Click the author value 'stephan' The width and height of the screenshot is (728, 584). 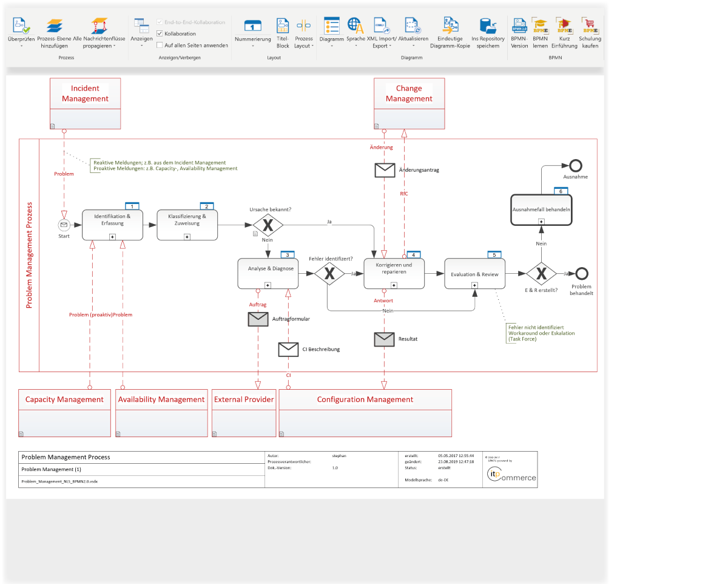coord(339,455)
